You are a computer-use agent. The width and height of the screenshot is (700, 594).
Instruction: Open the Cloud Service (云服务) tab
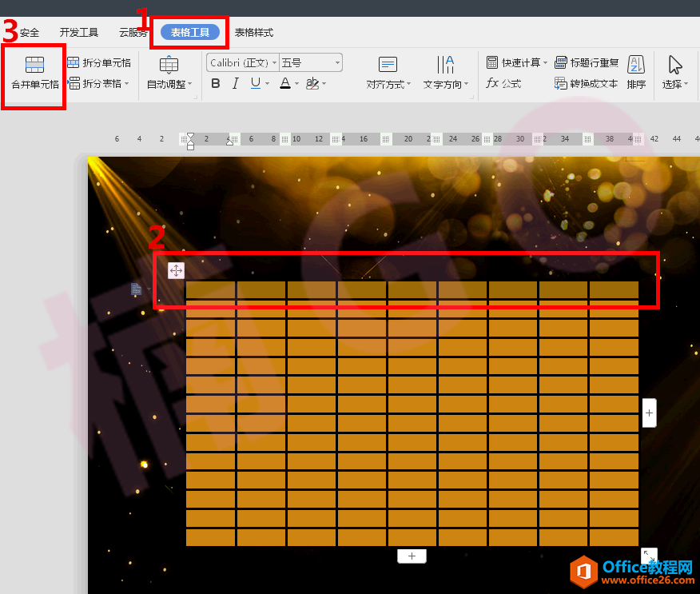click(133, 32)
